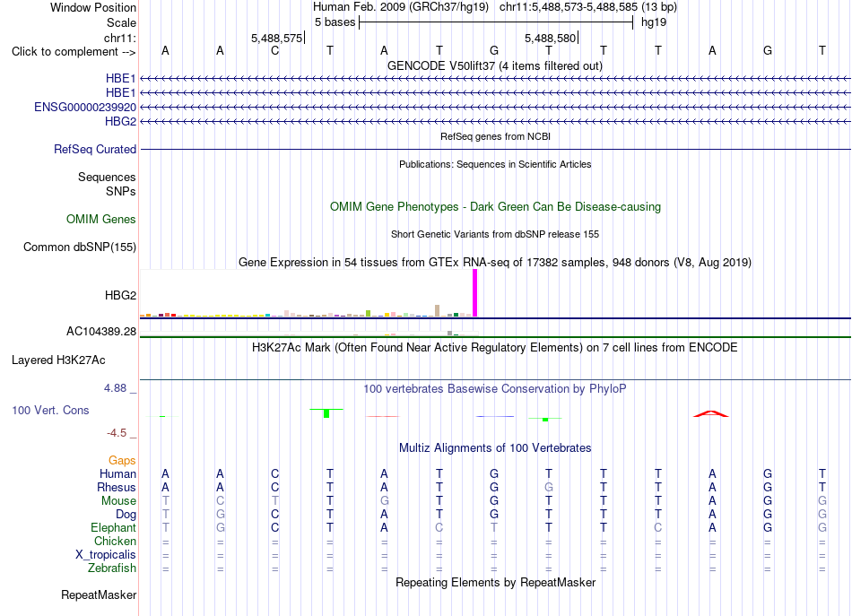Click the 'Rhesus' alignment row label
Viewport: 852px width, 616px height.
click(x=117, y=487)
